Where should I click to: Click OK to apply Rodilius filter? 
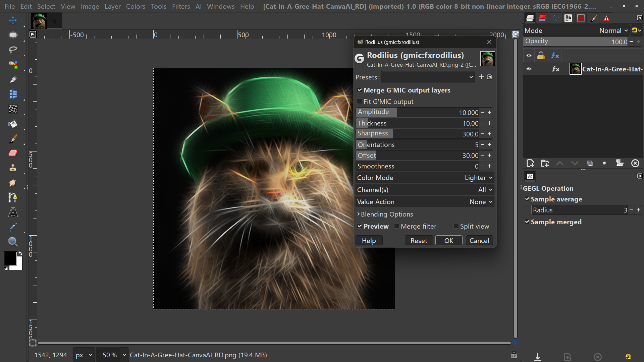pyautogui.click(x=449, y=241)
